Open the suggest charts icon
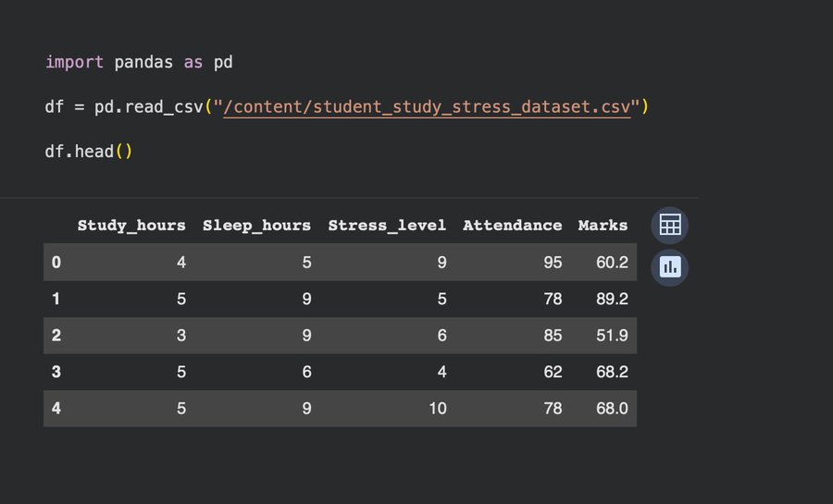This screenshot has height=504, width=833. tap(669, 268)
